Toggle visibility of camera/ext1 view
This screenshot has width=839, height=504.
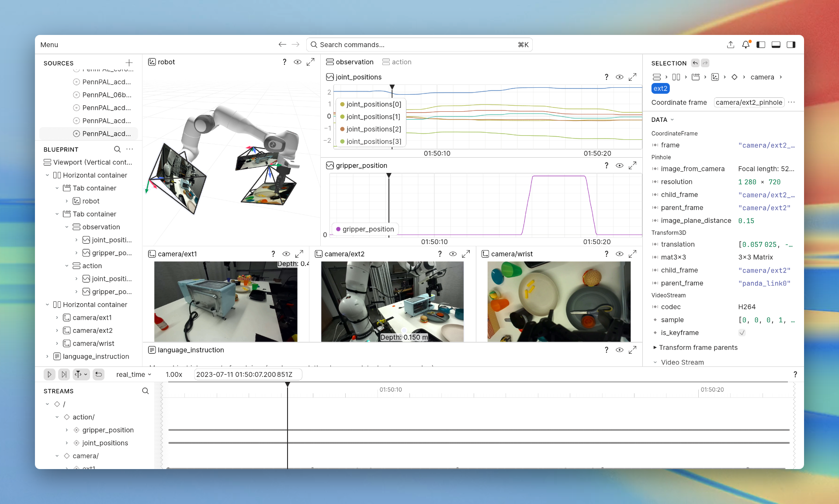[x=286, y=254]
